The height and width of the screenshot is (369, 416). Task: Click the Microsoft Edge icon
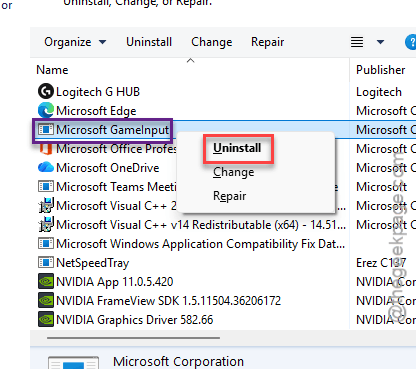tap(46, 110)
